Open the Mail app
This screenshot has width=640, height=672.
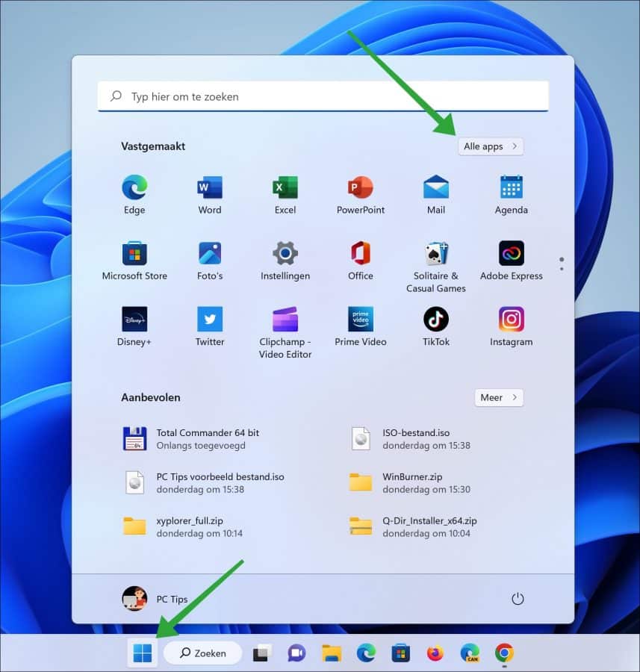point(436,195)
